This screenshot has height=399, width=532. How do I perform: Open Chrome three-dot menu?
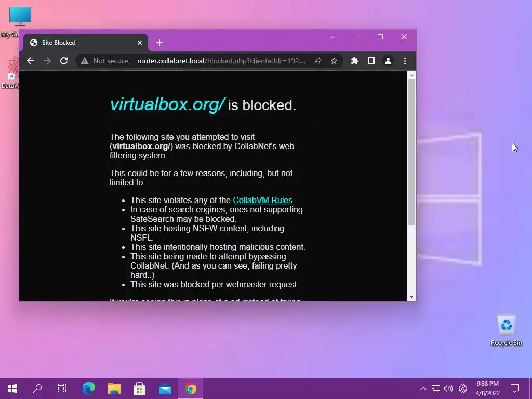click(x=405, y=61)
